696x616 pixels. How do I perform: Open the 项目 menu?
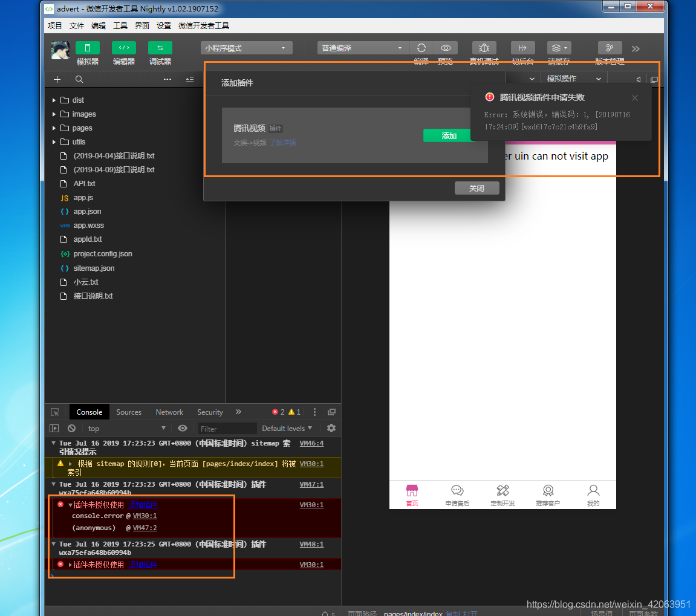click(x=55, y=26)
